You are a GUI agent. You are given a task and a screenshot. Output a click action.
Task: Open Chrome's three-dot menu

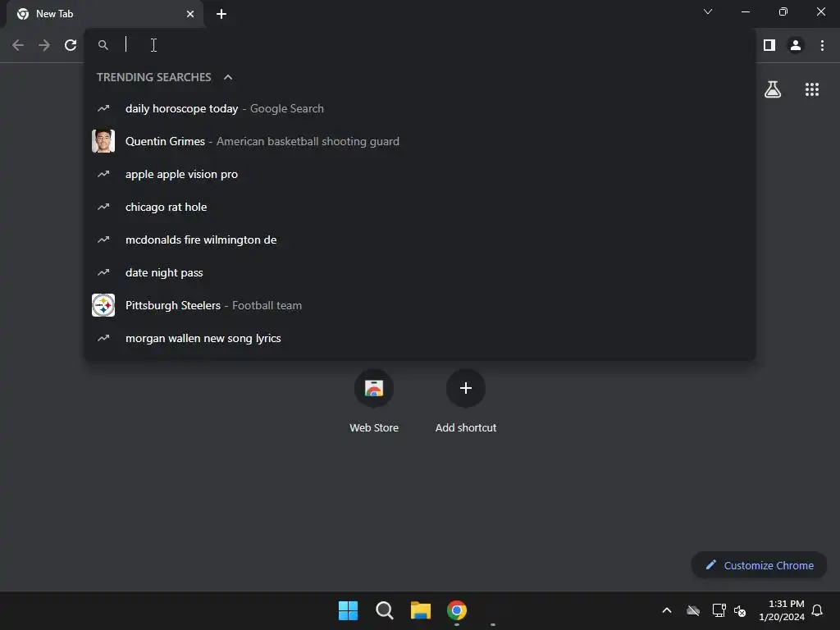[x=822, y=46]
